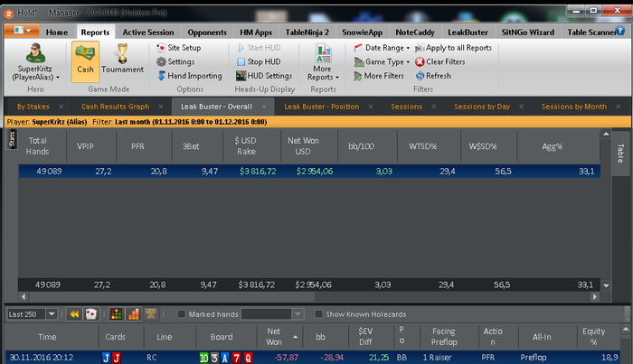Switch to the Home ribbon tab
Screen dimensions: 633x364
[57, 33]
